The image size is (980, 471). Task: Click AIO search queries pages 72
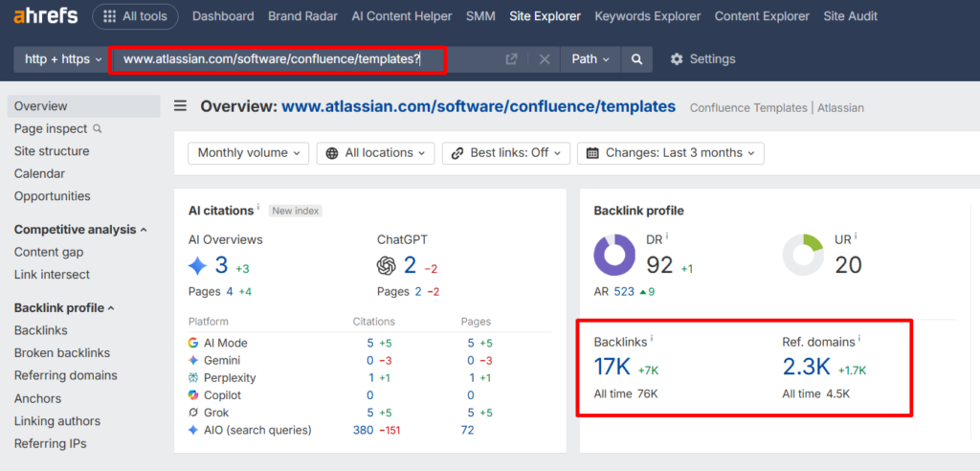(467, 431)
